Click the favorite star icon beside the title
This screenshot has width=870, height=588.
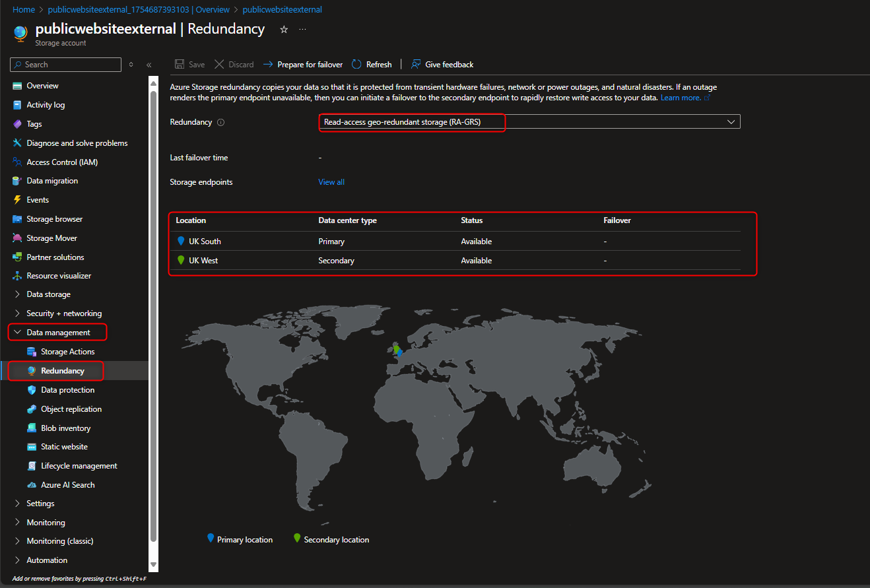pyautogui.click(x=284, y=30)
